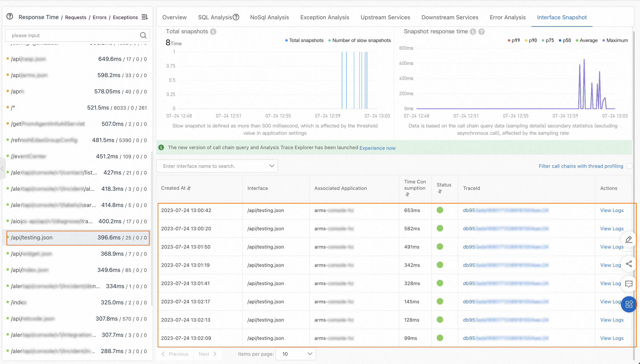Switch to the Exception Analysis tab
This screenshot has width=640, height=364.
coord(324,17)
